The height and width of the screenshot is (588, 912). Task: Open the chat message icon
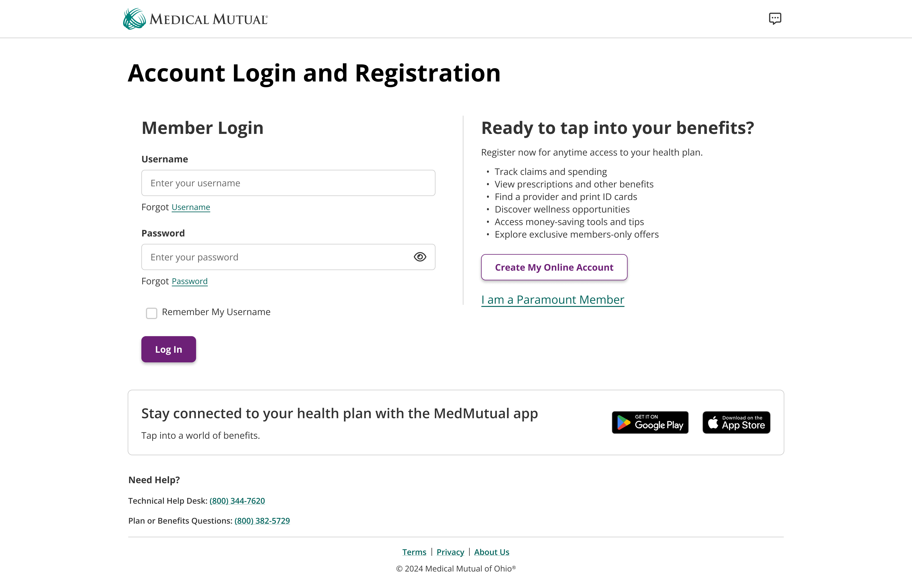775,18
